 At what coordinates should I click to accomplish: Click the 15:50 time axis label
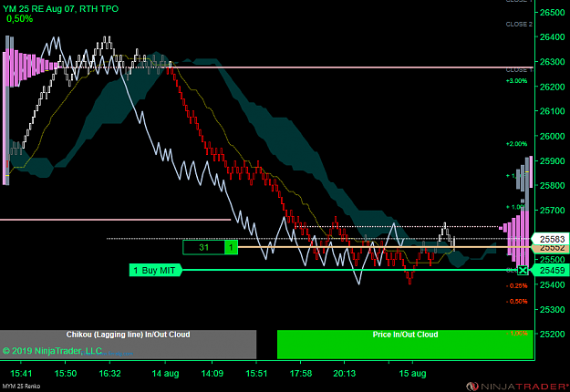[66, 374]
